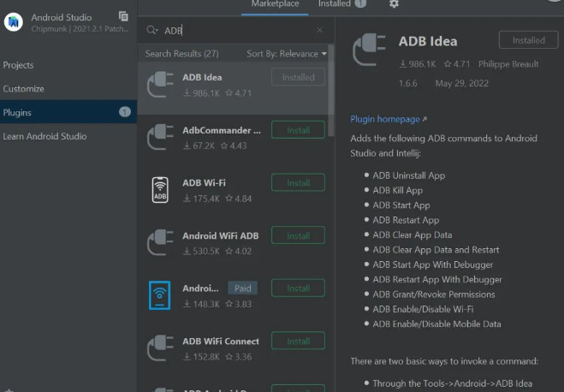Select the Android WiFi ADB result title
The height and width of the screenshot is (392, 564).
[x=221, y=235]
